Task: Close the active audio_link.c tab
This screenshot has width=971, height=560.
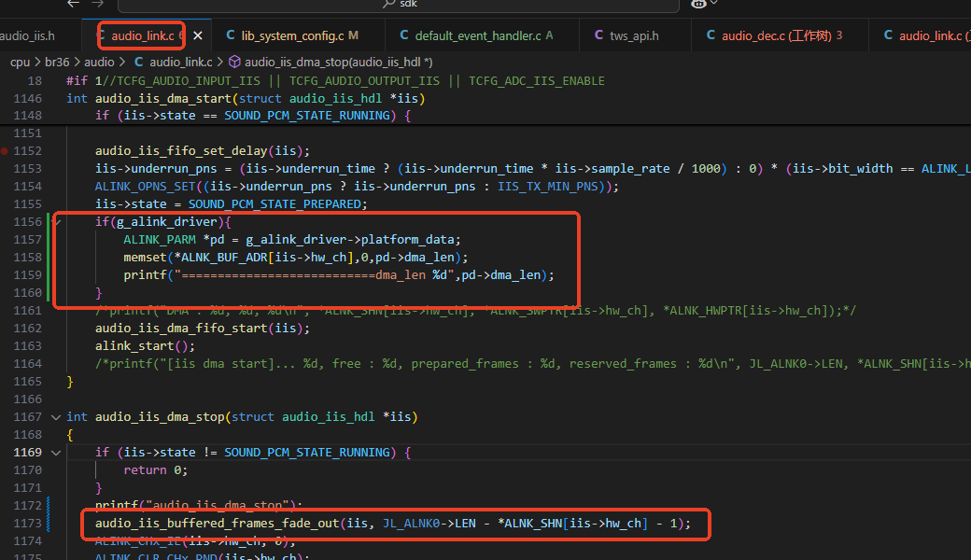Action: [198, 35]
